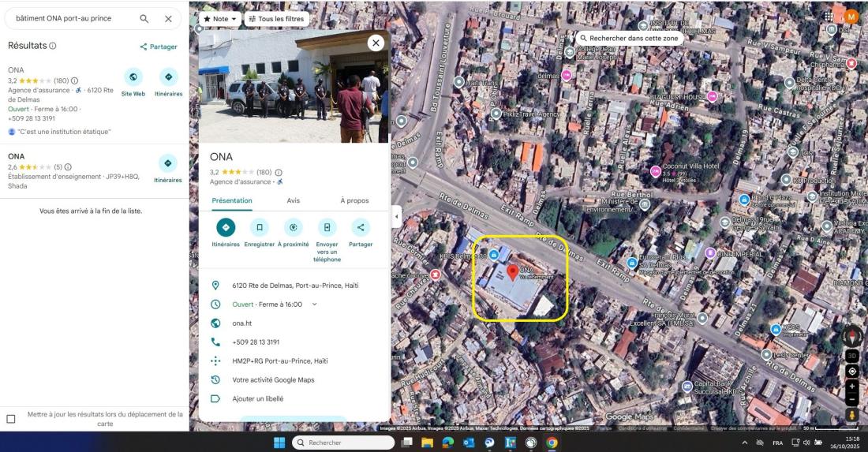Image resolution: width=868 pixels, height=452 pixels.
Task: Toggle the 3D map view
Action: point(852,356)
